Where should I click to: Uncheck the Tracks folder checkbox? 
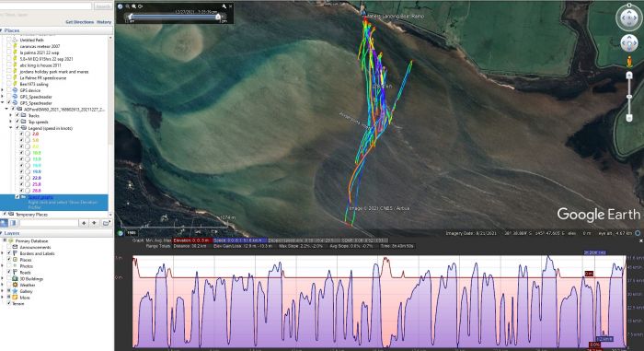point(17,116)
